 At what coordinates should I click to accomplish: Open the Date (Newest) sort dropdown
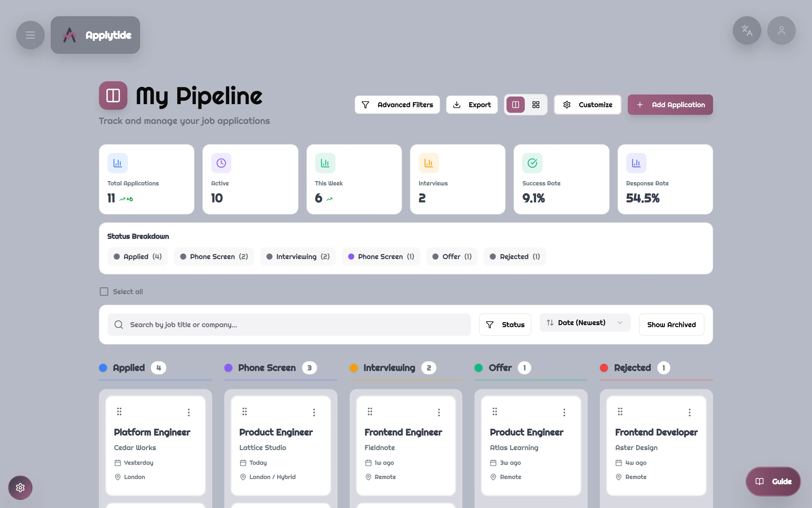[585, 323]
